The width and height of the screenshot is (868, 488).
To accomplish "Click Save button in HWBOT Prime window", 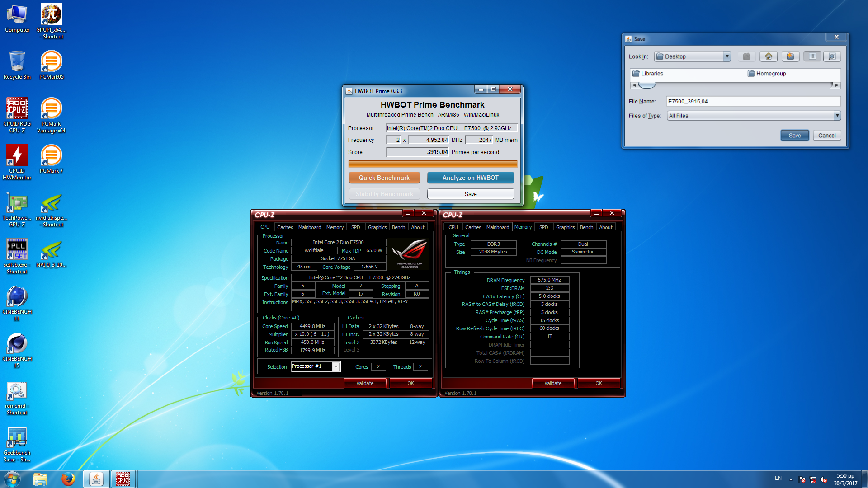I will click(471, 194).
